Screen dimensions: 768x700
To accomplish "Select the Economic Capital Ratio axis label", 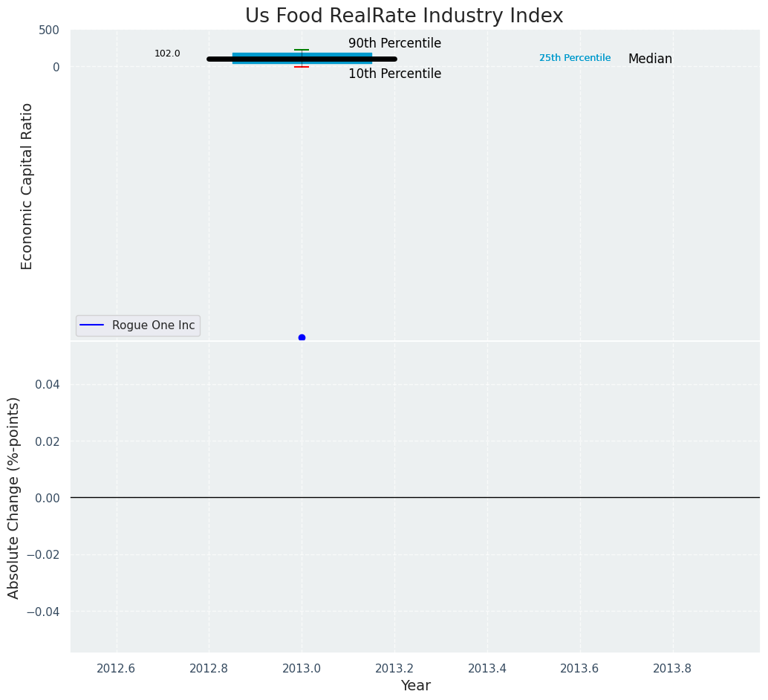I will (27, 186).
